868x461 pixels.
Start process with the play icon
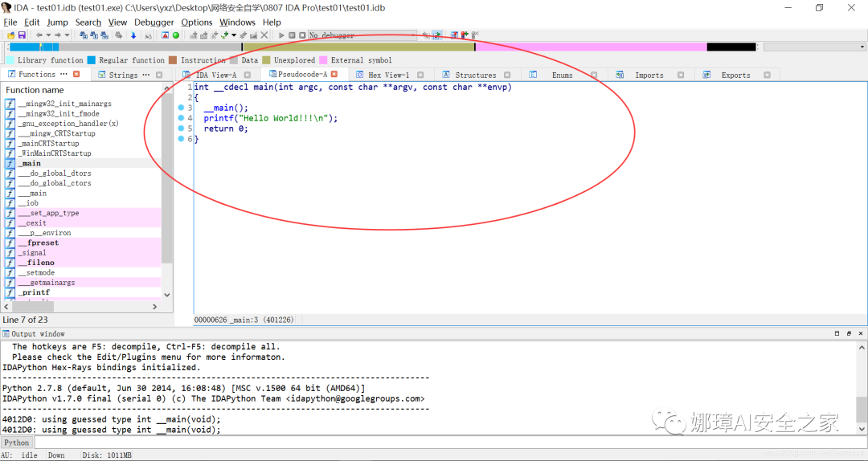[x=282, y=35]
